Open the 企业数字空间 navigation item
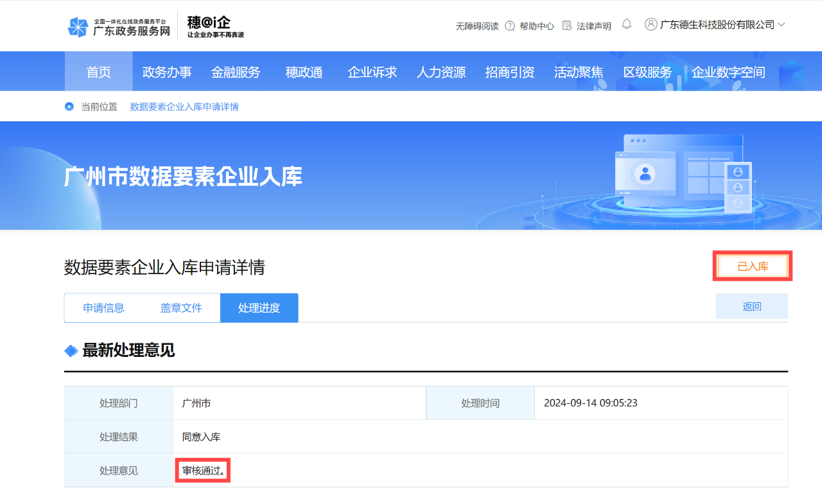 728,72
